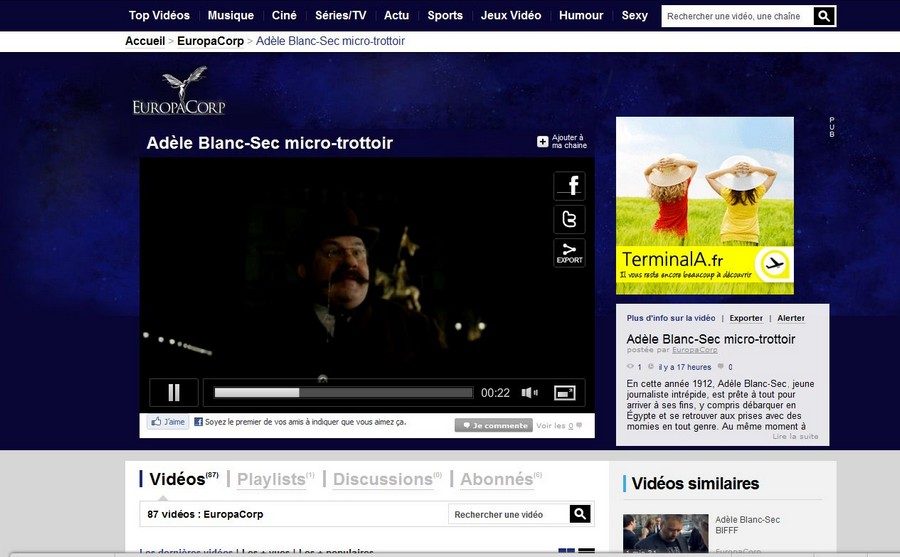Click the Je commente button
Viewport: 900px width, 557px height.
tap(493, 425)
